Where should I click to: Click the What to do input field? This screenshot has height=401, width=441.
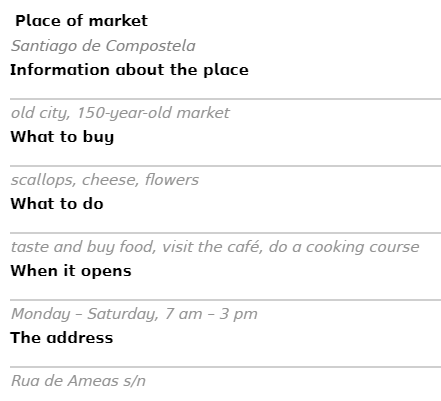click(x=225, y=224)
